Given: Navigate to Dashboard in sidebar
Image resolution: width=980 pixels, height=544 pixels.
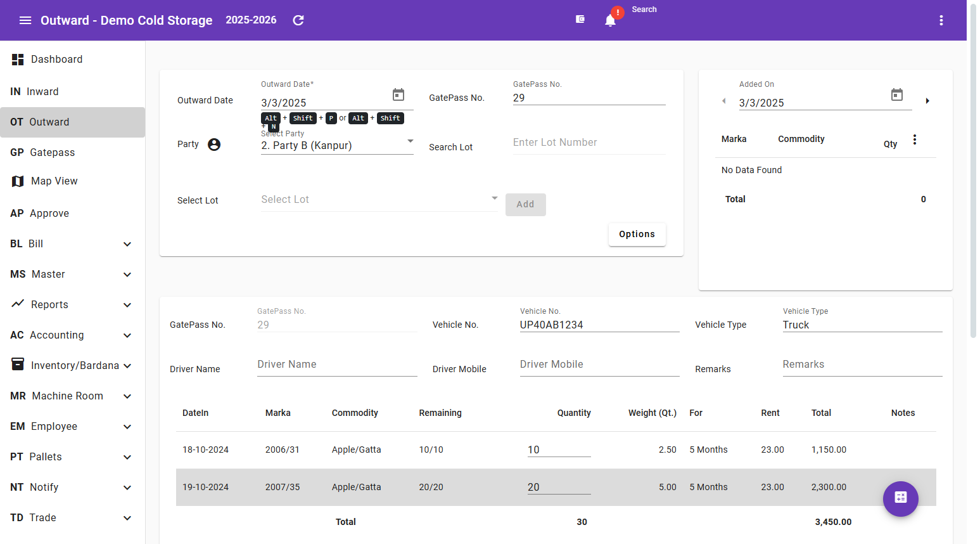Looking at the screenshot, I should point(56,60).
